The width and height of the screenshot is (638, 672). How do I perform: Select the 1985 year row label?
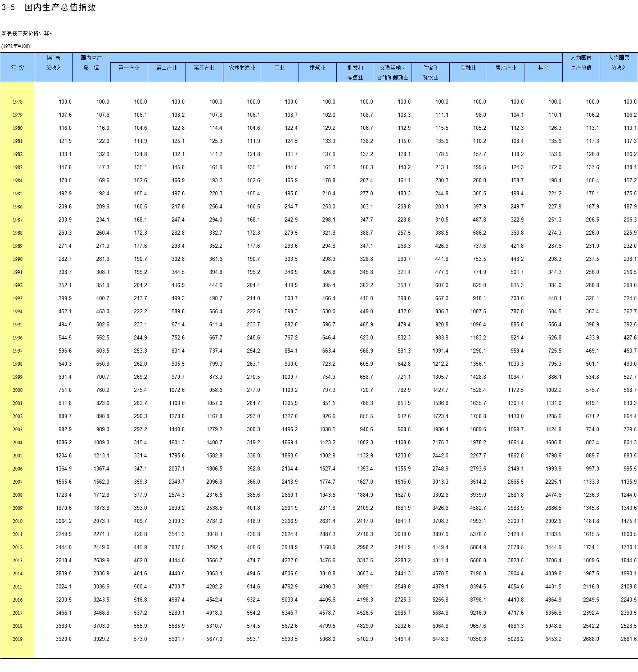18,194
